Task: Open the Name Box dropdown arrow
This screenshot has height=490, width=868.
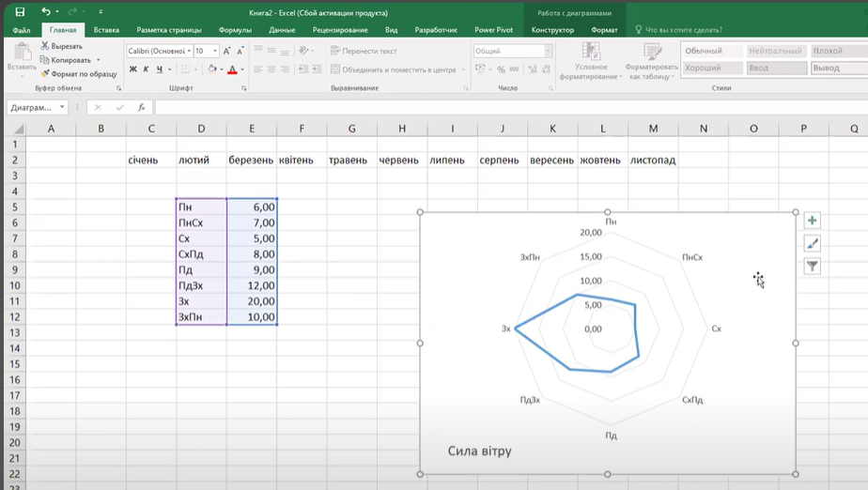Action: pos(62,107)
